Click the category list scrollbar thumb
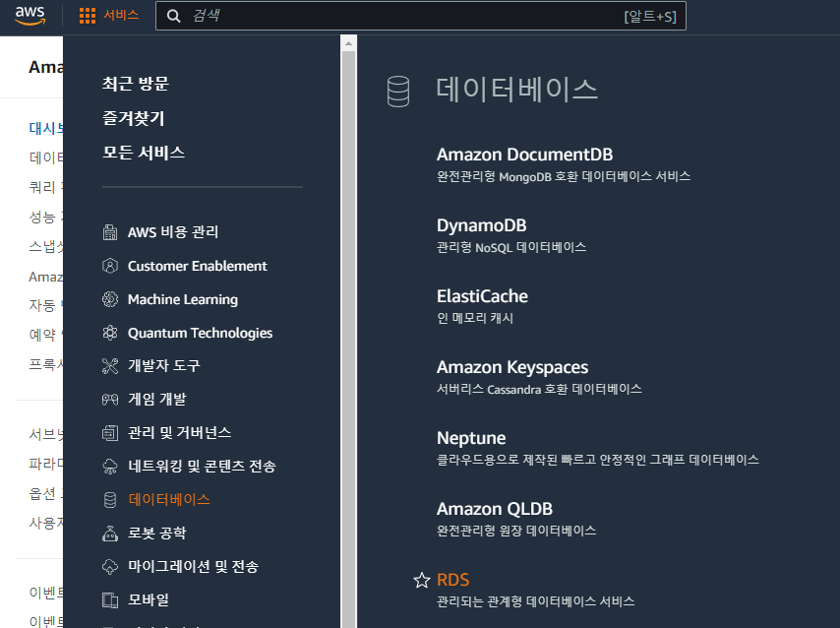Image resolution: width=840 pixels, height=628 pixels. tap(349, 339)
